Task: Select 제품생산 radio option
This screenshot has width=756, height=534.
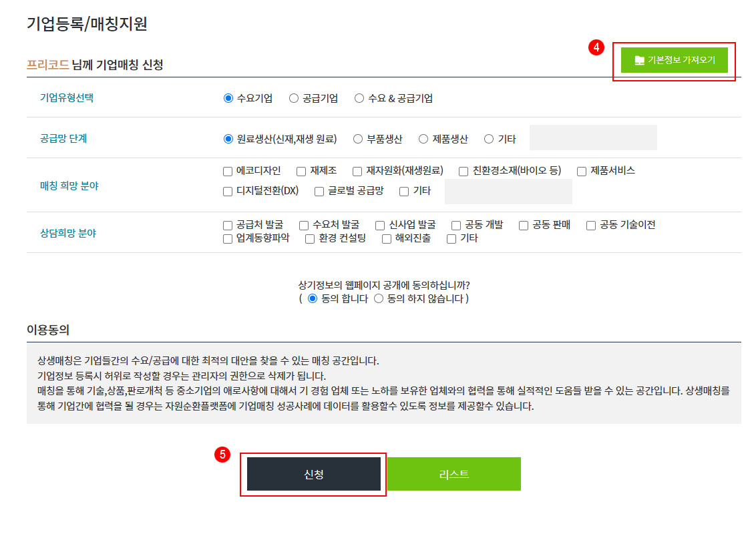Action: 423,139
